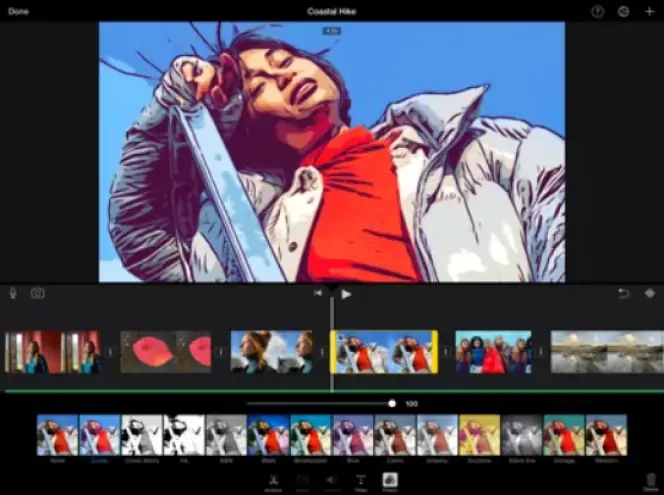This screenshot has height=495, width=664.
Task: Open transition before the selected clip
Action: (322, 352)
